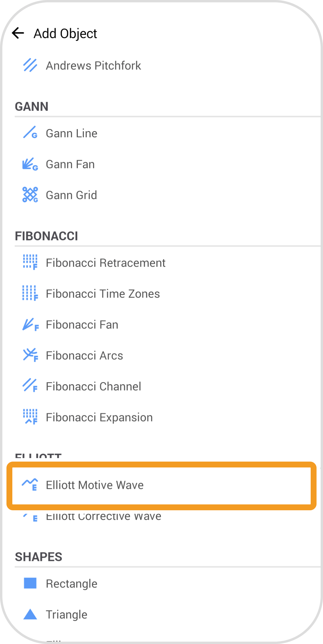Select the Fibonacci Arcs icon
The width and height of the screenshot is (323, 644).
(30, 355)
